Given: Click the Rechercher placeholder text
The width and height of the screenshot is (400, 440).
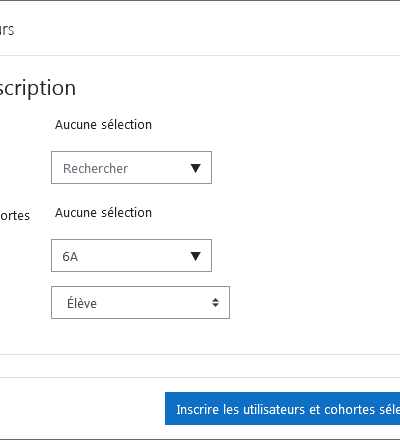Looking at the screenshot, I should coord(95,169).
